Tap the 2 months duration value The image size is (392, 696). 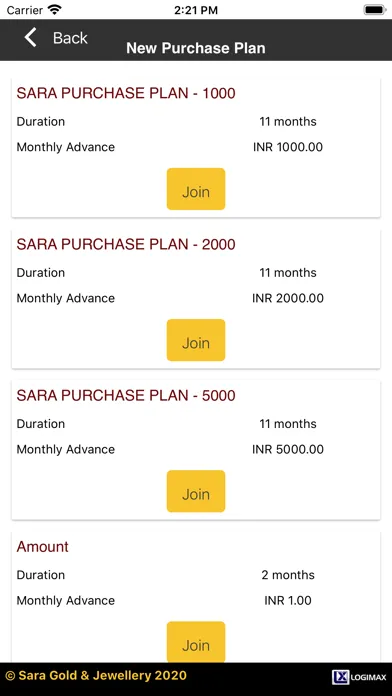tap(288, 575)
